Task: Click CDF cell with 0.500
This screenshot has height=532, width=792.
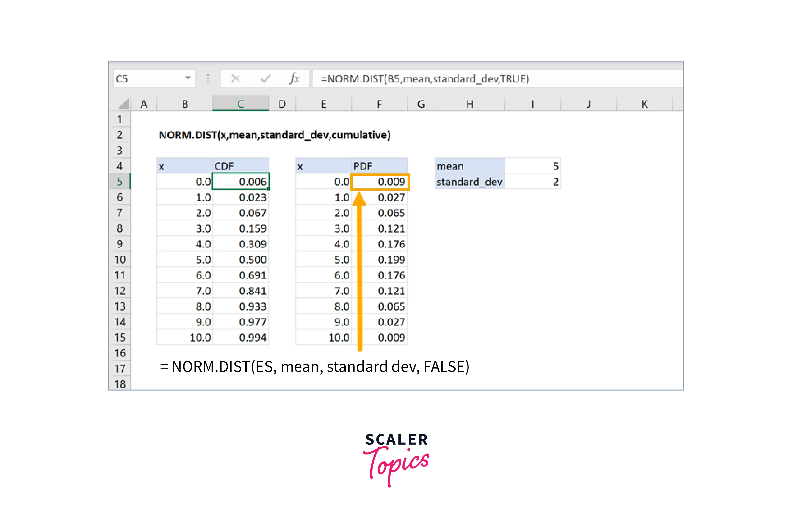Action: (x=241, y=260)
